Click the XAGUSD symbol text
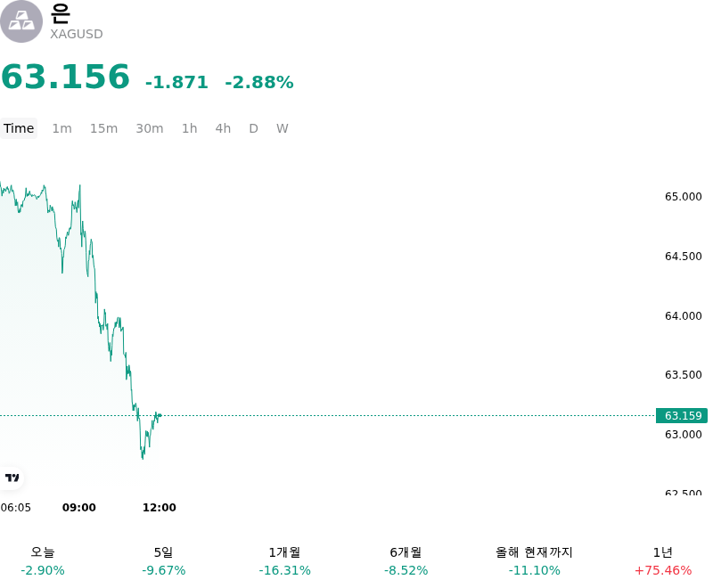Screen dimensions: 713x588 point(77,34)
